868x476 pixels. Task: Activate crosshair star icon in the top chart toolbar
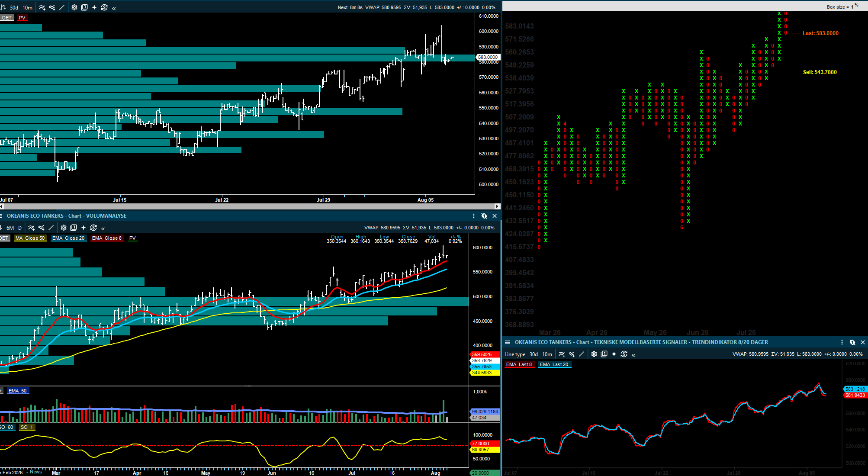pos(94,7)
